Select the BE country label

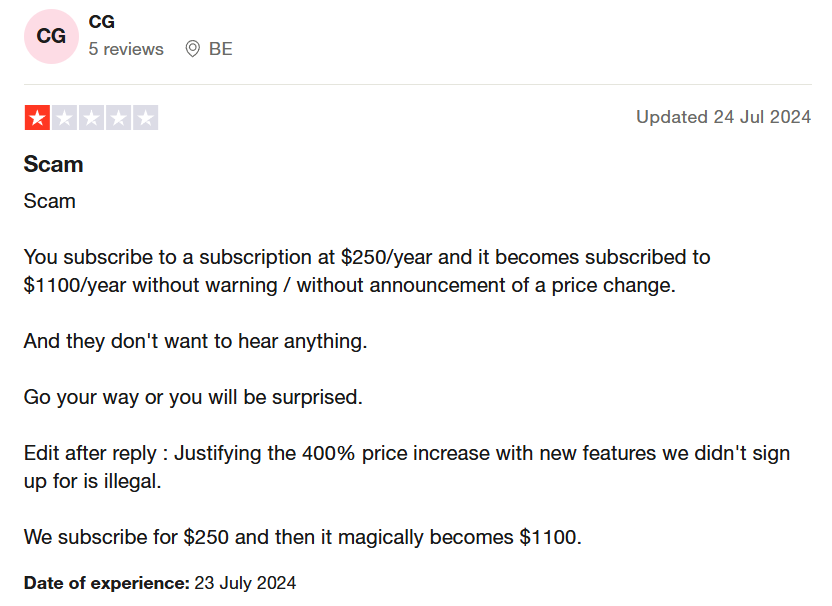221,48
